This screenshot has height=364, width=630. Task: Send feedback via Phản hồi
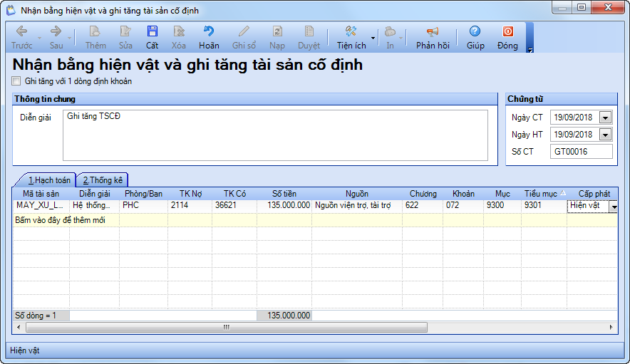433,37
